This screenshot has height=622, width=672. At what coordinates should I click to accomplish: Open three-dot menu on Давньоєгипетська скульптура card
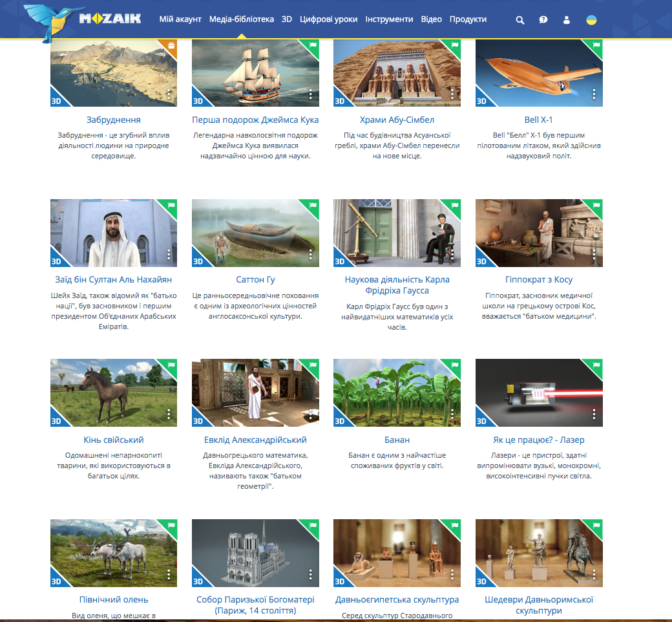point(452,574)
